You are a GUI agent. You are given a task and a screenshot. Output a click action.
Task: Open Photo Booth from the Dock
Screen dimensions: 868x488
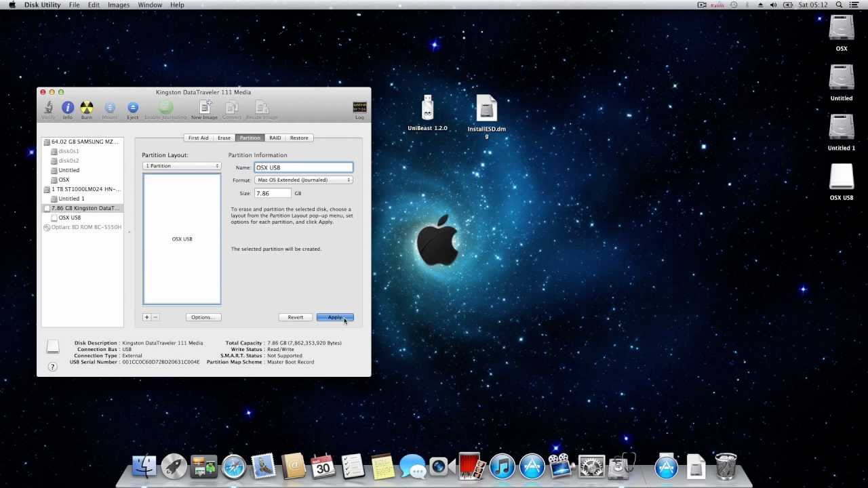[x=473, y=466]
